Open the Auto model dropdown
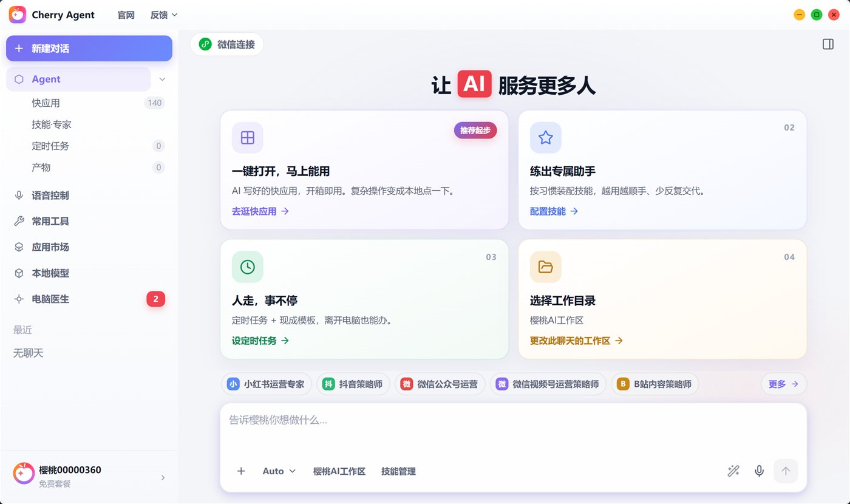 tap(279, 471)
